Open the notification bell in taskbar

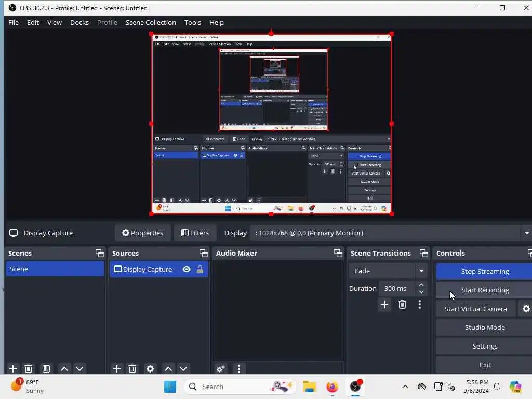[497, 387]
